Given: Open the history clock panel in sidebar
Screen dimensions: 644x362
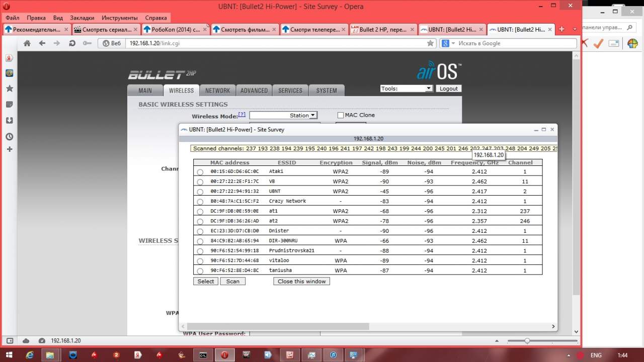Looking at the screenshot, I should (x=9, y=136).
